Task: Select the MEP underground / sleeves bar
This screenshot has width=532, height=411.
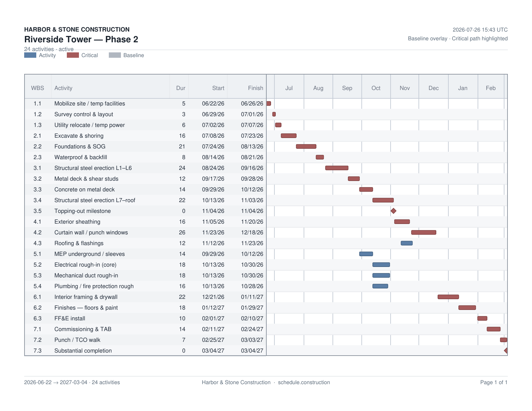Action: pos(366,254)
